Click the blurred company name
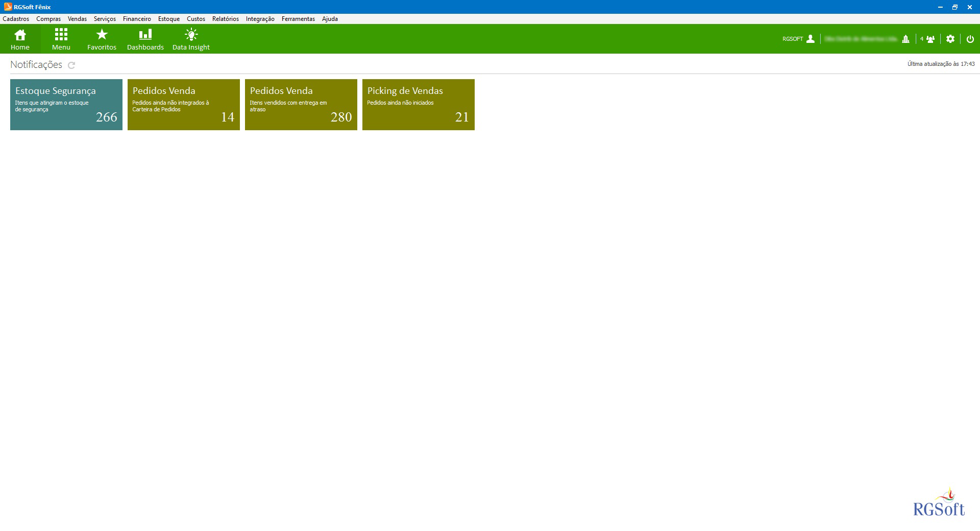This screenshot has height=531, width=980. pos(861,39)
